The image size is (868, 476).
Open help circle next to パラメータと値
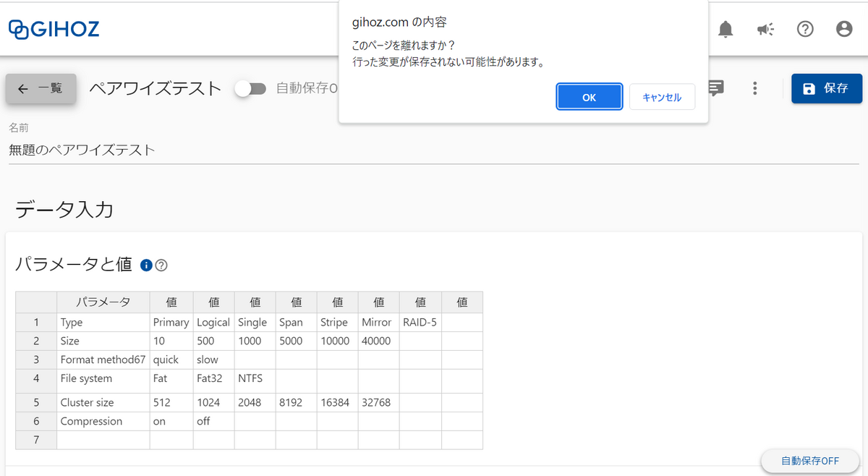pos(161,265)
